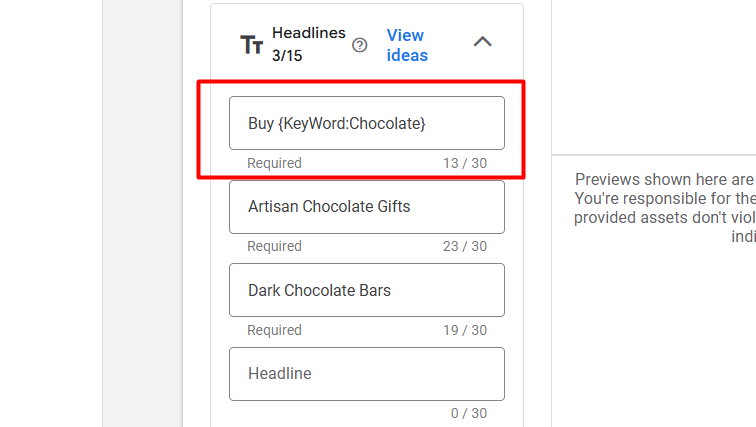Click the Headlines text-size icon
The width and height of the screenshot is (756, 427).
point(251,45)
